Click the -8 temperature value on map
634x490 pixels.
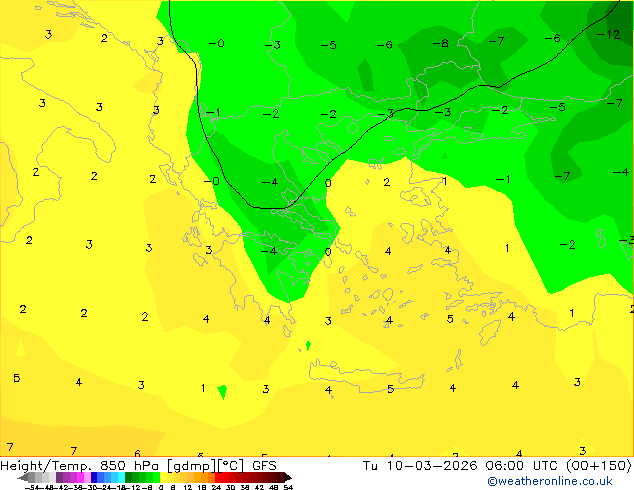click(440, 43)
